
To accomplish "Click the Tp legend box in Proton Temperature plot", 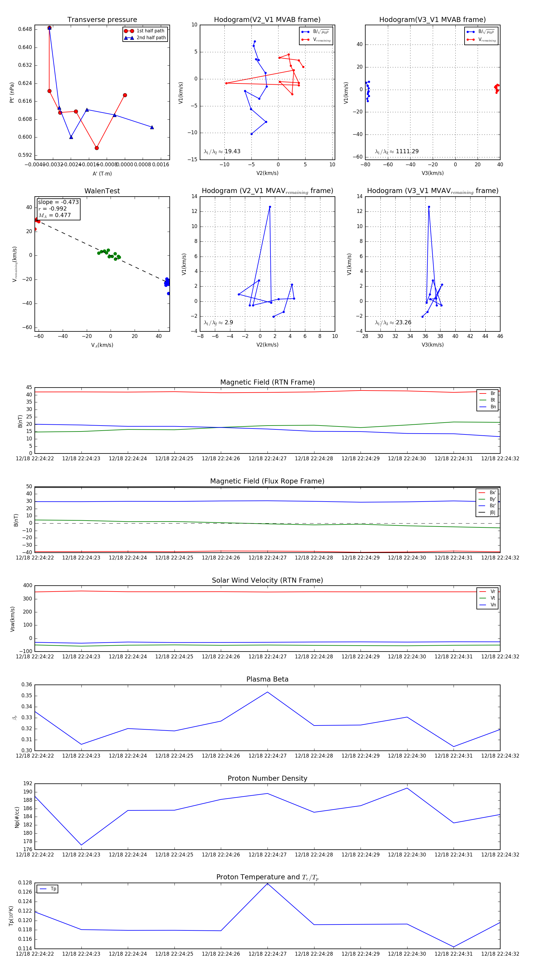I will pyautogui.click(x=47, y=889).
